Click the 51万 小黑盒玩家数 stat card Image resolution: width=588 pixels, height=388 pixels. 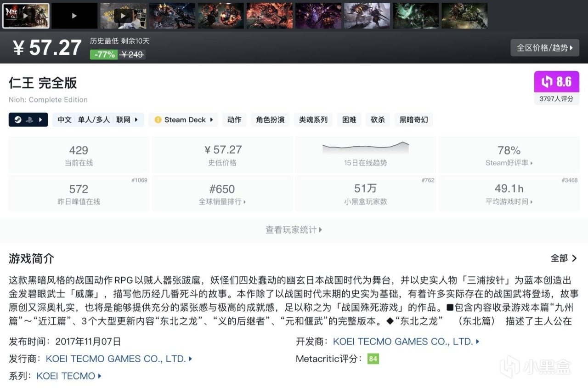click(x=366, y=194)
